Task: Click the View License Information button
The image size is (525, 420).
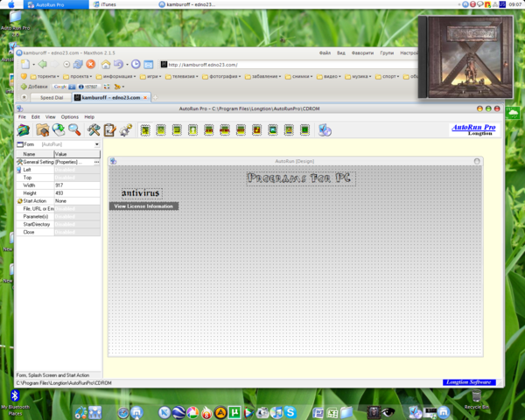Action: click(x=143, y=206)
